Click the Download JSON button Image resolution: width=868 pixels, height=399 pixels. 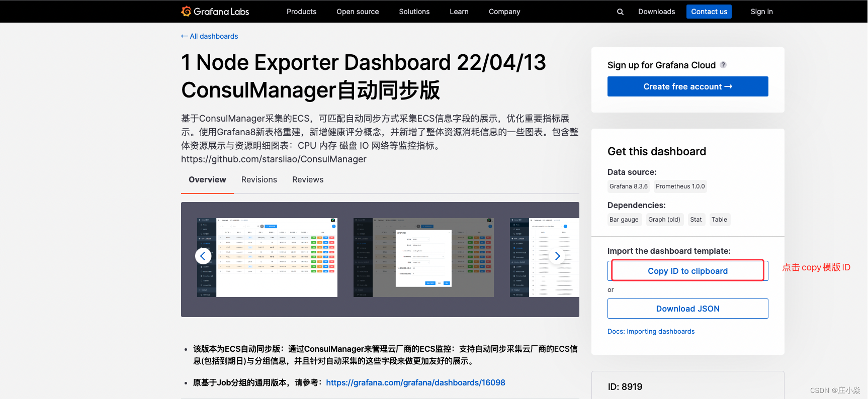tap(687, 309)
